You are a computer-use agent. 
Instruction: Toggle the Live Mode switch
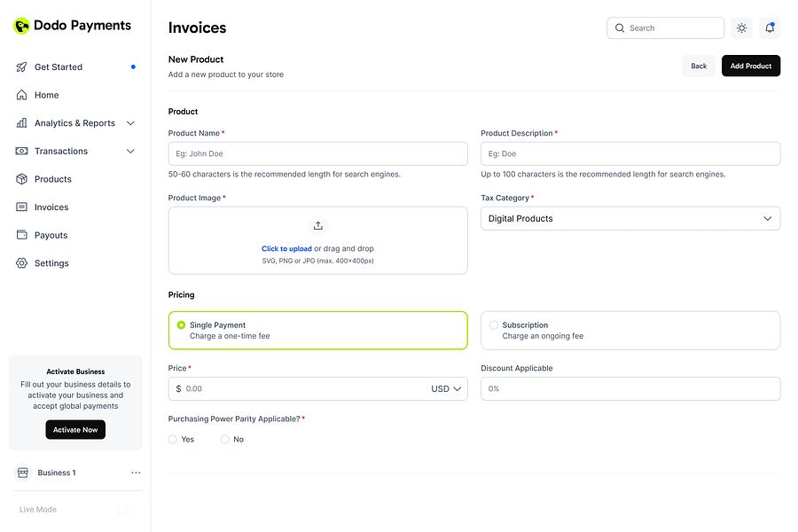tap(126, 510)
